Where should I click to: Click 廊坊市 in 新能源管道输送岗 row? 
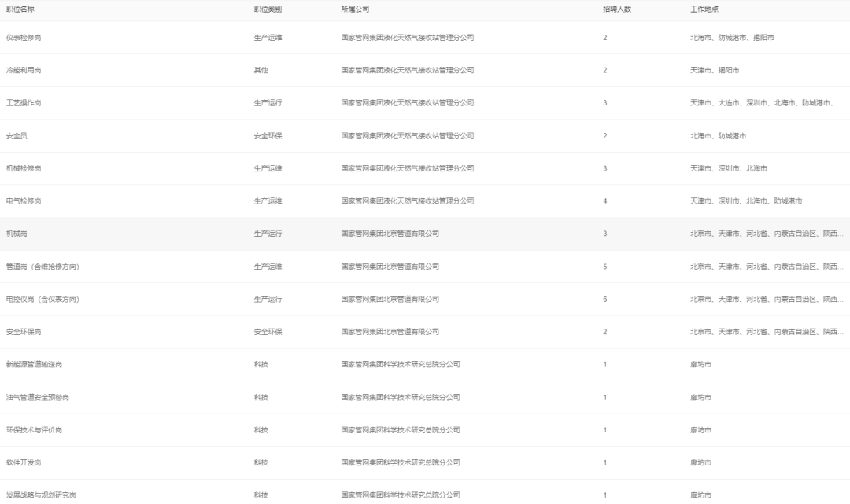point(700,364)
